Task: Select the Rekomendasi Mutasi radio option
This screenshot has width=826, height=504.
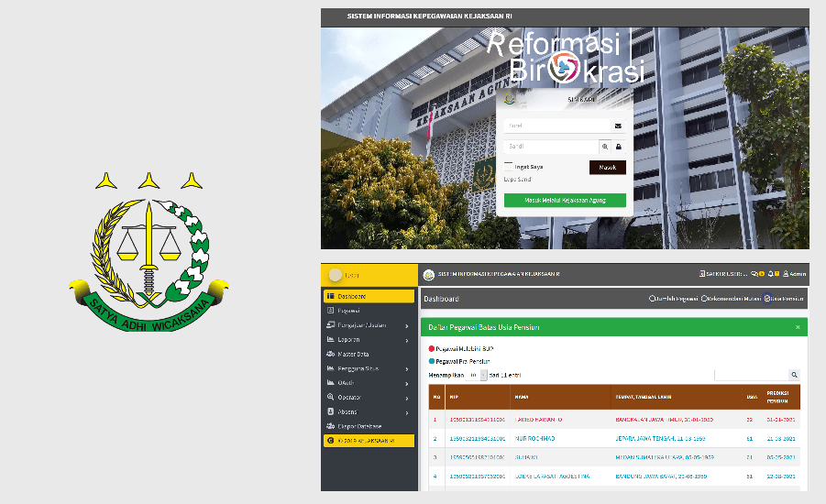Action: point(704,299)
